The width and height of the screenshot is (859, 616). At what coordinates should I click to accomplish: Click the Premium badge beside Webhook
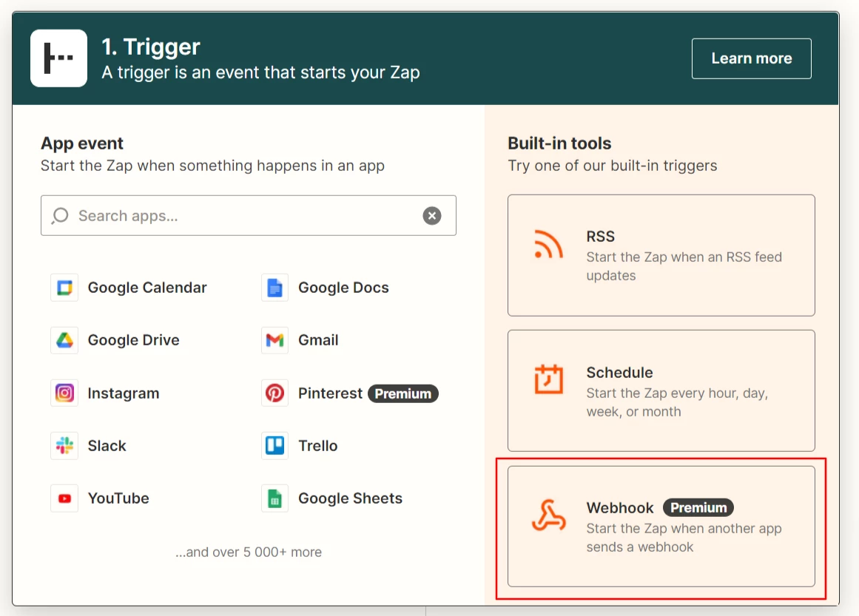[698, 507]
